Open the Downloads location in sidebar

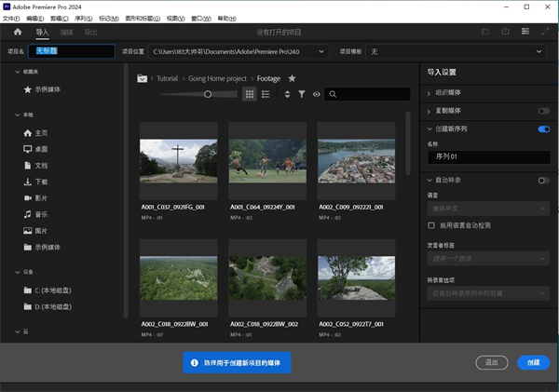[40, 182]
